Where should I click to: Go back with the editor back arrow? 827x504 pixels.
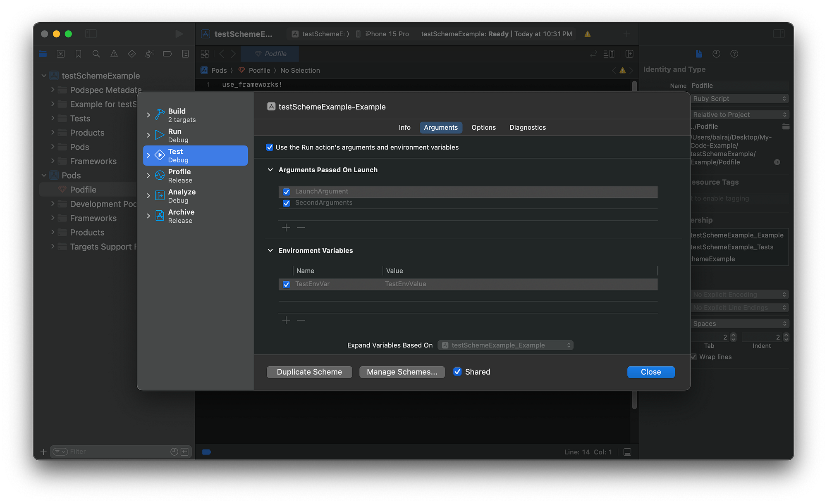(x=222, y=54)
